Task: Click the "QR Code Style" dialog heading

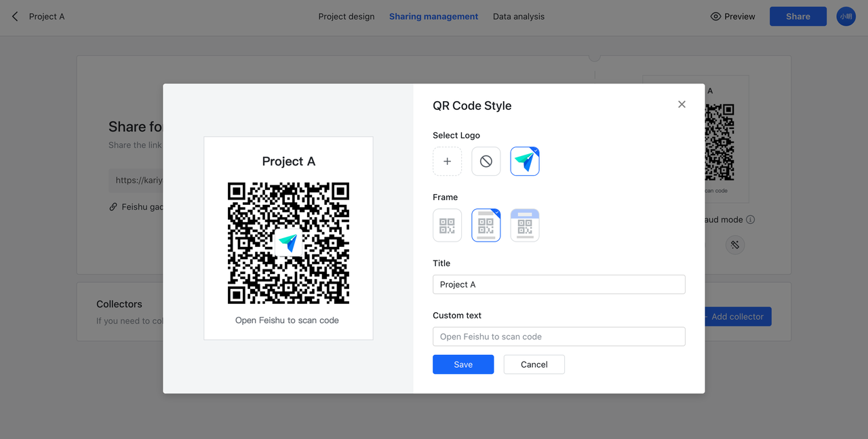Action: point(472,106)
